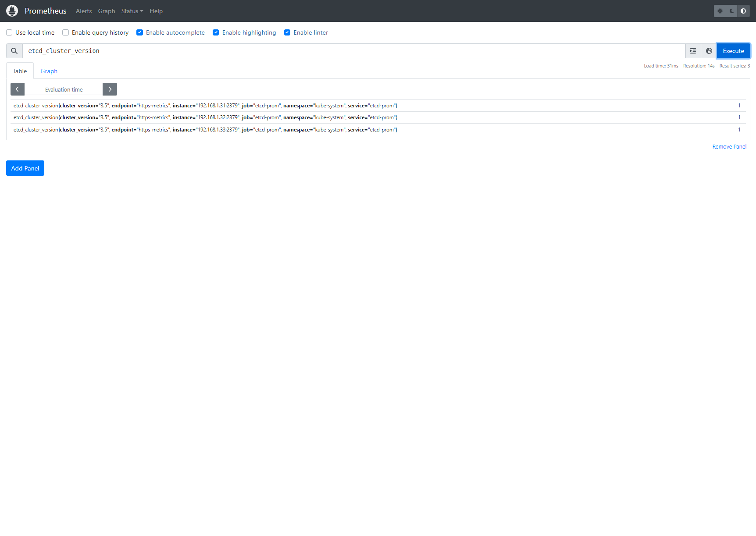756x536 pixels.
Task: Disable the linter checkbox
Action: click(287, 32)
